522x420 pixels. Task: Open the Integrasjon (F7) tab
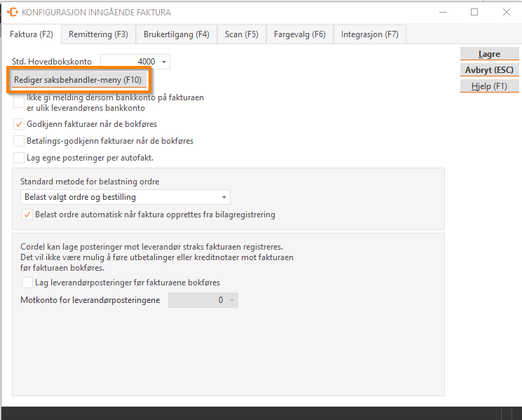369,34
